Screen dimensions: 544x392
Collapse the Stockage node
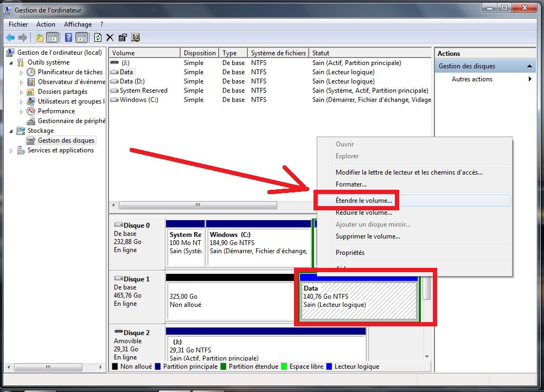pos(11,131)
